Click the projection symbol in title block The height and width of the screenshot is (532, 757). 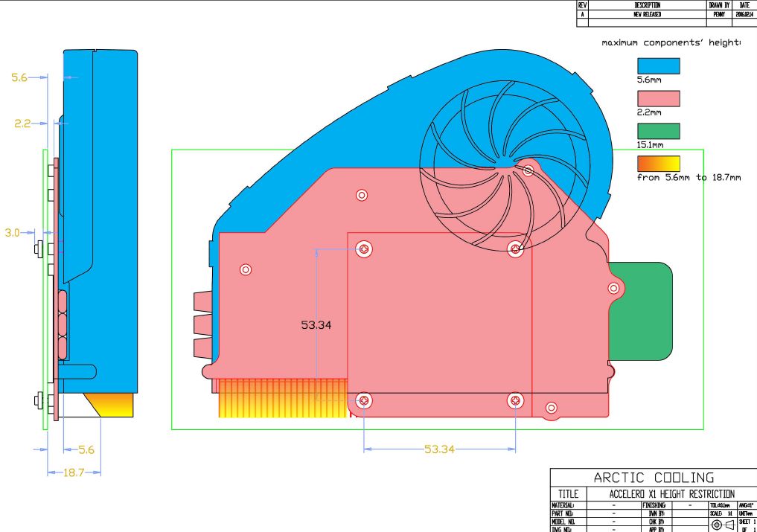pyautogui.click(x=721, y=525)
